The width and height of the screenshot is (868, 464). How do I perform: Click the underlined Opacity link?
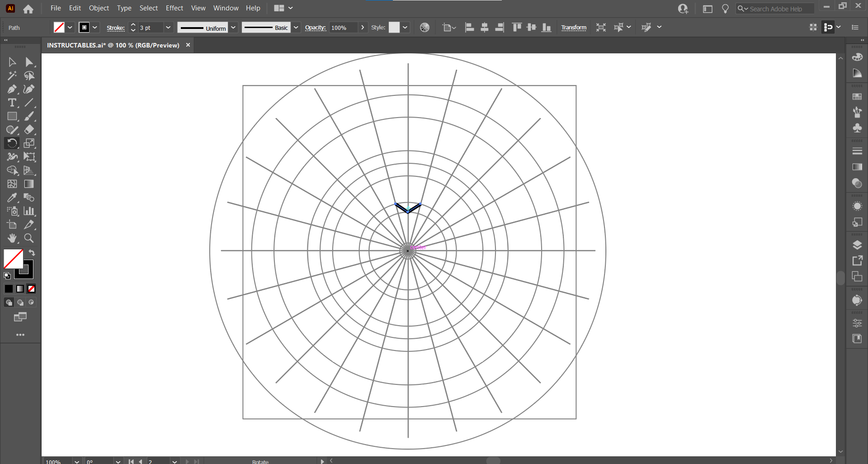point(316,28)
